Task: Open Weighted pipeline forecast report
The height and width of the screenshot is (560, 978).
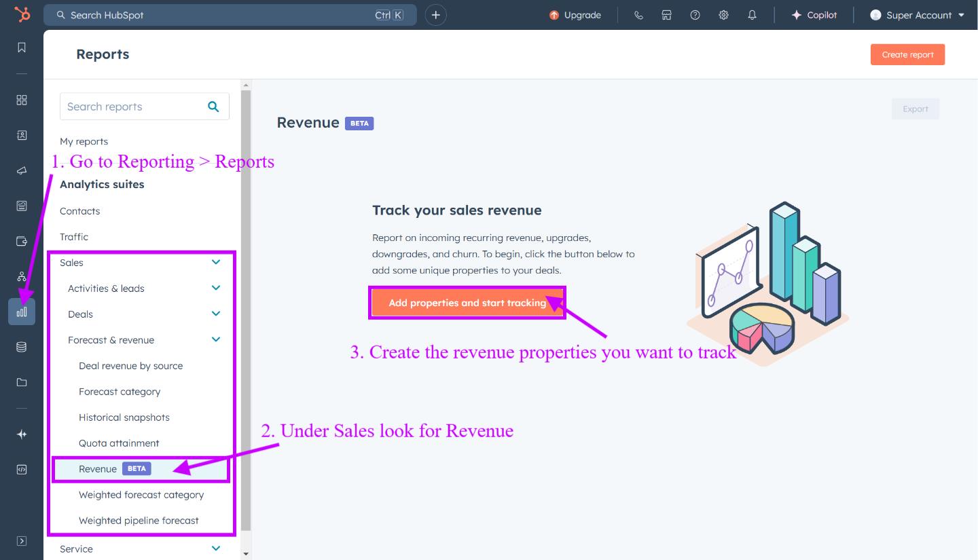Action: [x=139, y=521]
